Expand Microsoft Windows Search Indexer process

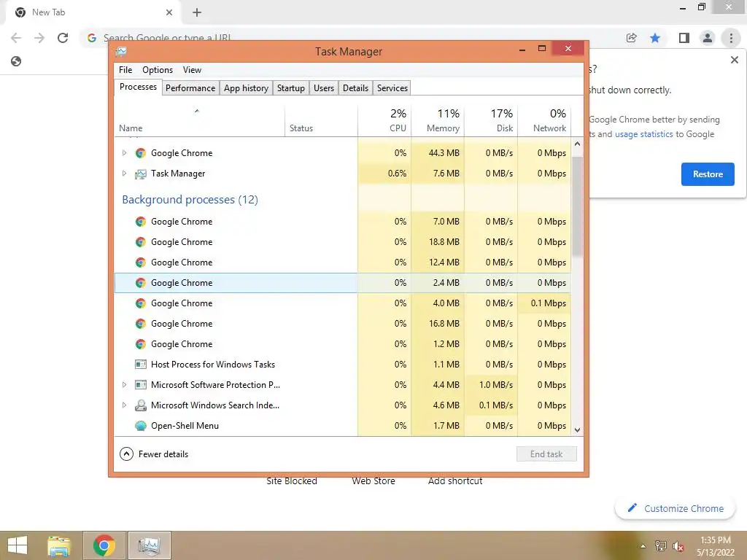pos(124,405)
